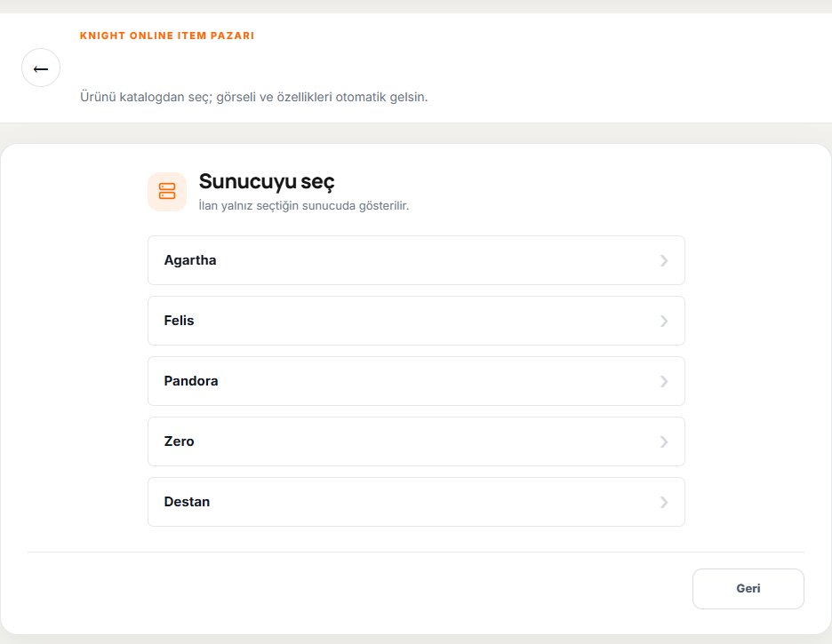
Task: Open the Knight Online Item Pazarı header link
Action: [x=167, y=36]
